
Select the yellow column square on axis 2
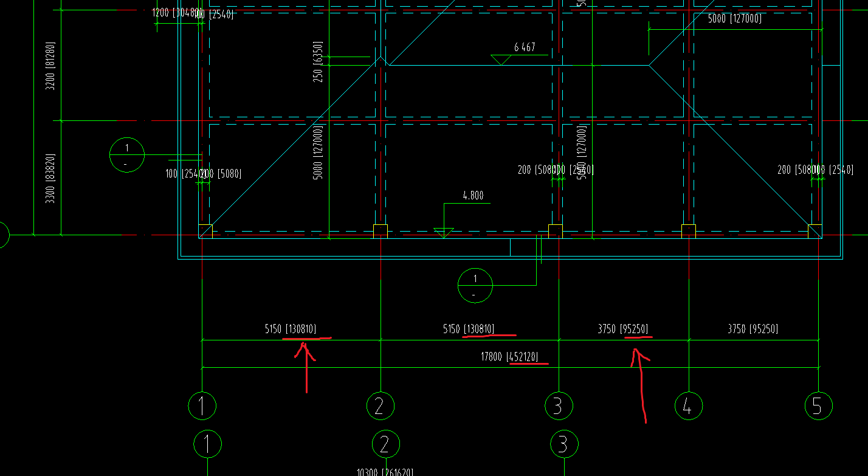click(x=380, y=231)
